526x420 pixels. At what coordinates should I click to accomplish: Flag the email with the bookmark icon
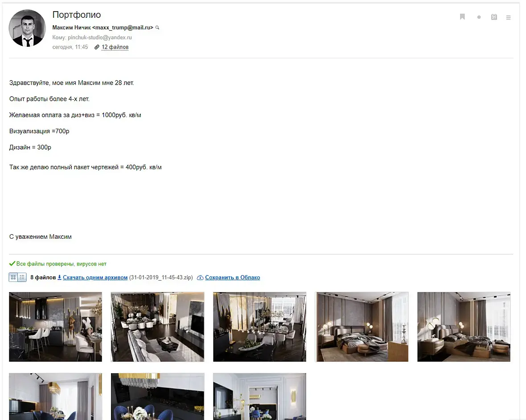pyautogui.click(x=462, y=17)
